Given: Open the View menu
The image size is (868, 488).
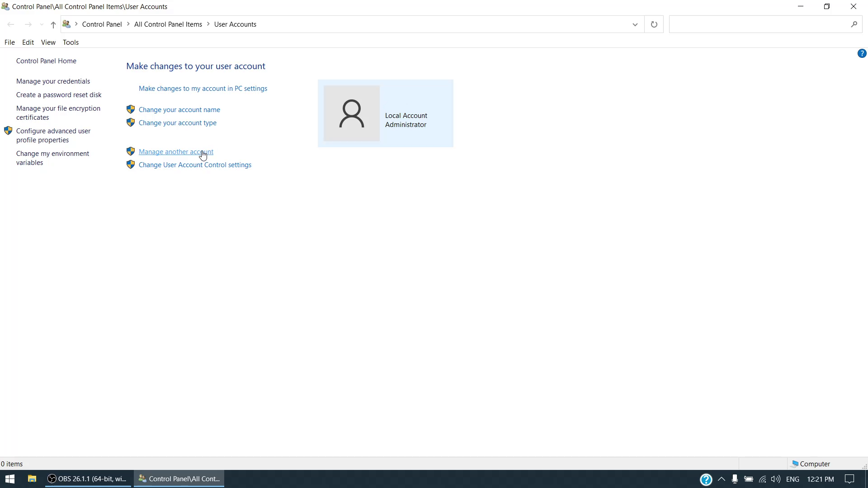Looking at the screenshot, I should 48,42.
